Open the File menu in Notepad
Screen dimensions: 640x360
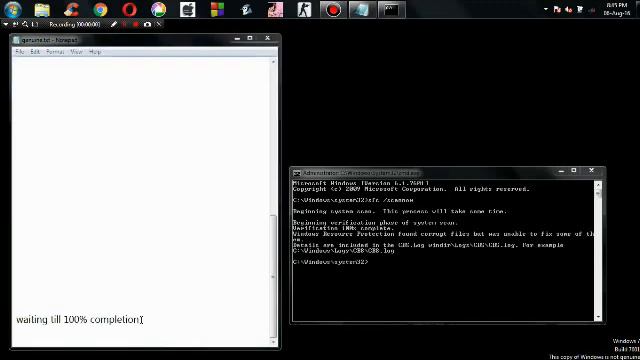coord(20,52)
